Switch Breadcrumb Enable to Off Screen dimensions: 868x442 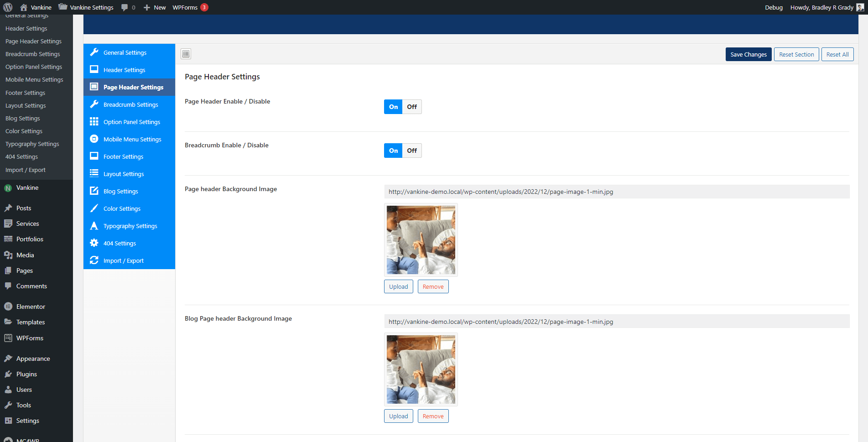(x=412, y=151)
